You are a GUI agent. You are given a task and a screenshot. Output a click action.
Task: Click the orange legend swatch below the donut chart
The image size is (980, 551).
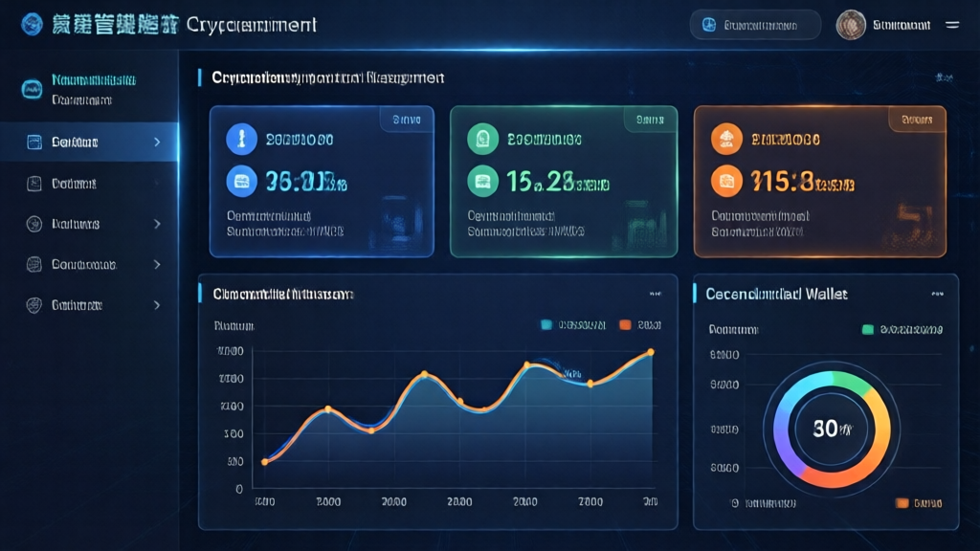coord(901,503)
